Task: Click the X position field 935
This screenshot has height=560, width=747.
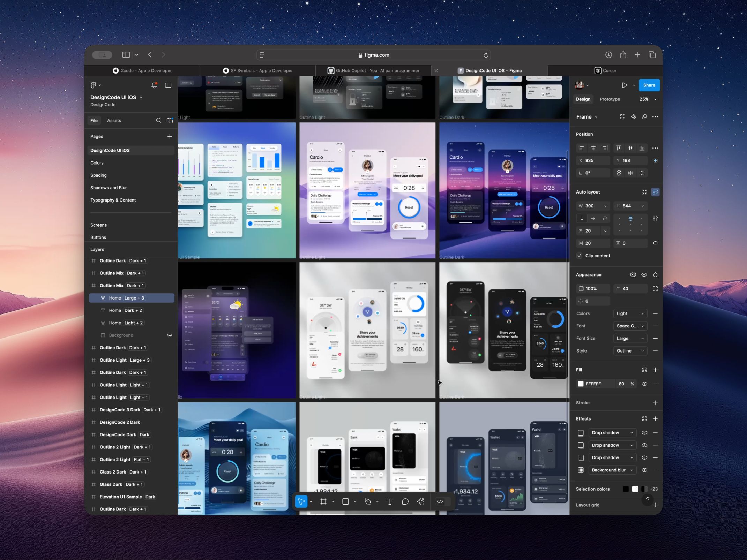Action: 593,160
